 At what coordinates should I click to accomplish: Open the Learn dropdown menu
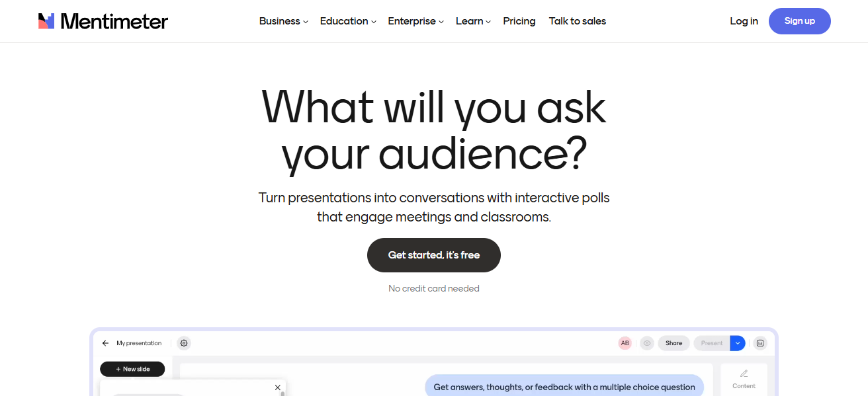(x=474, y=21)
